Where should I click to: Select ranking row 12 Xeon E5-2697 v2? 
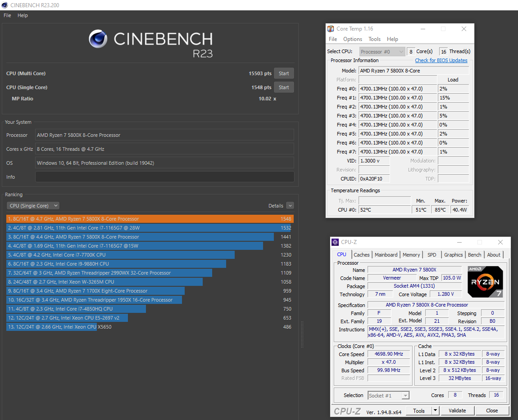[150, 318]
